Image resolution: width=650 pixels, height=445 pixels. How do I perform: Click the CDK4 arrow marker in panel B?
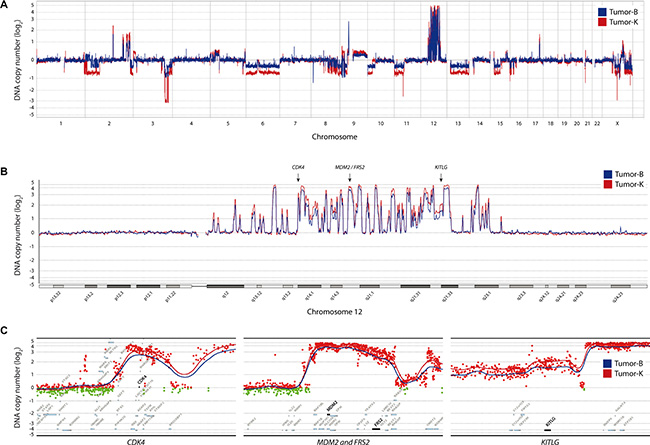click(x=298, y=177)
